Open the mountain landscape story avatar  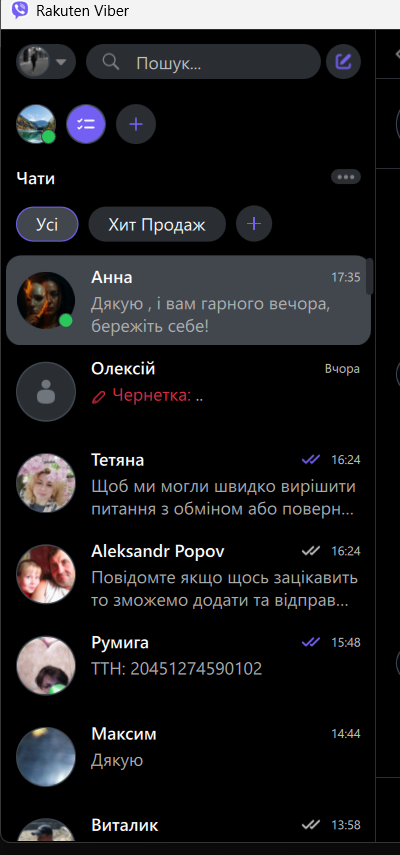[x=36, y=124]
